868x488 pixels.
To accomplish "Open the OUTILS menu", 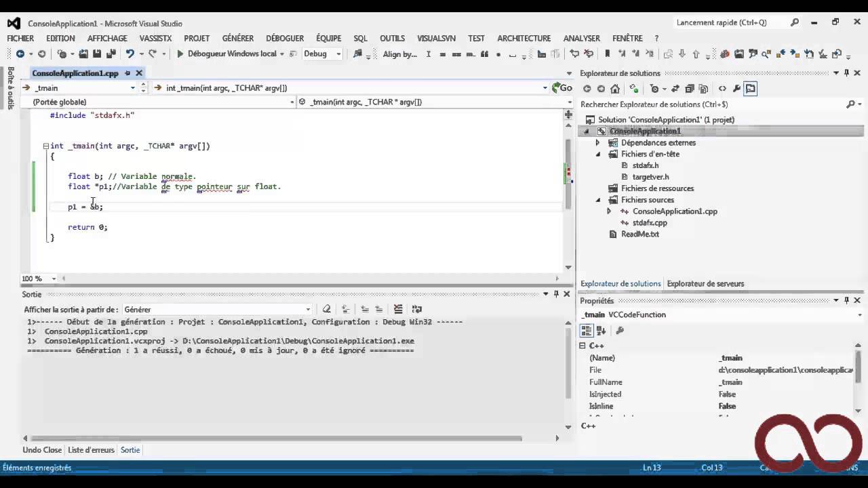I will tap(392, 39).
